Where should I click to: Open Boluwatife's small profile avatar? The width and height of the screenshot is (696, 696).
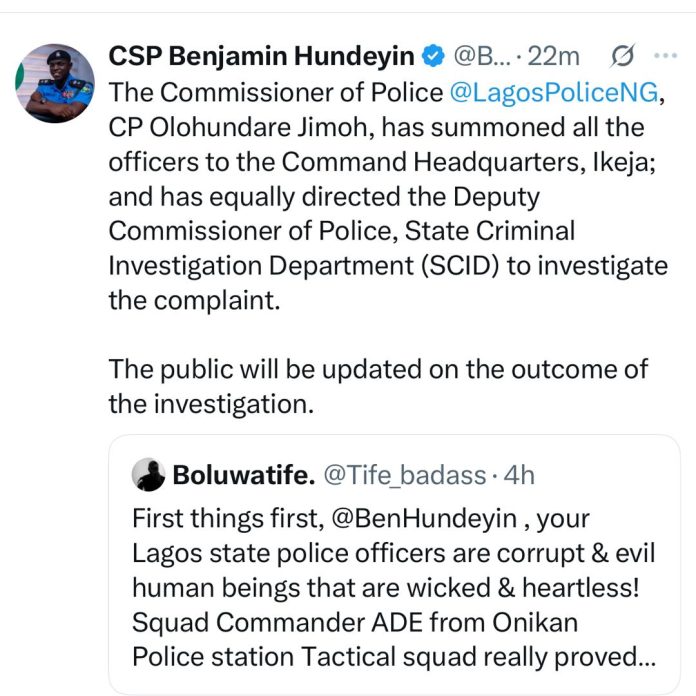[x=149, y=475]
